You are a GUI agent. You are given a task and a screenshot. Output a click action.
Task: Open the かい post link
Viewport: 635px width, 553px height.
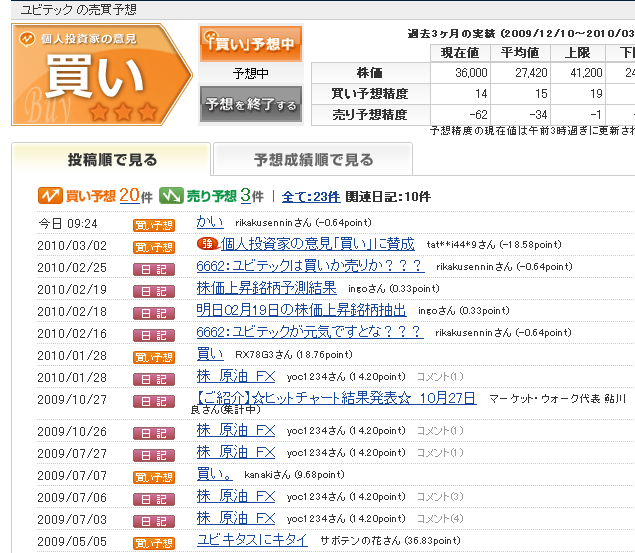click(x=210, y=222)
